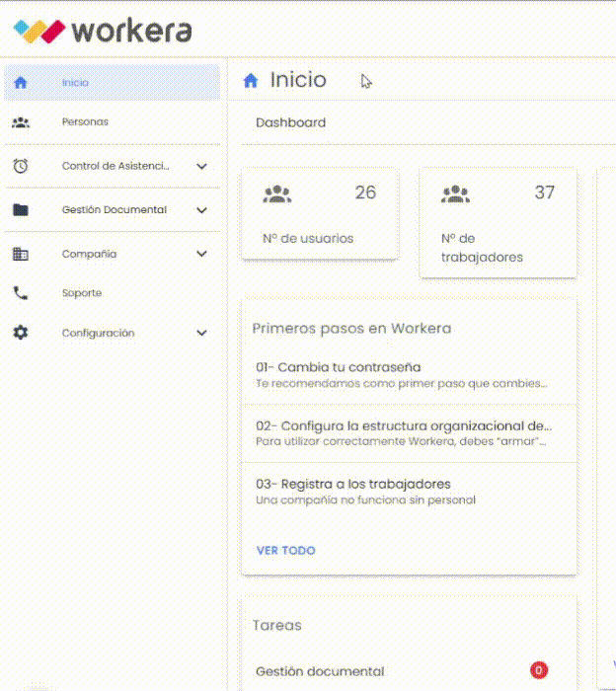
Task: Click the Workera logo
Action: (x=103, y=30)
